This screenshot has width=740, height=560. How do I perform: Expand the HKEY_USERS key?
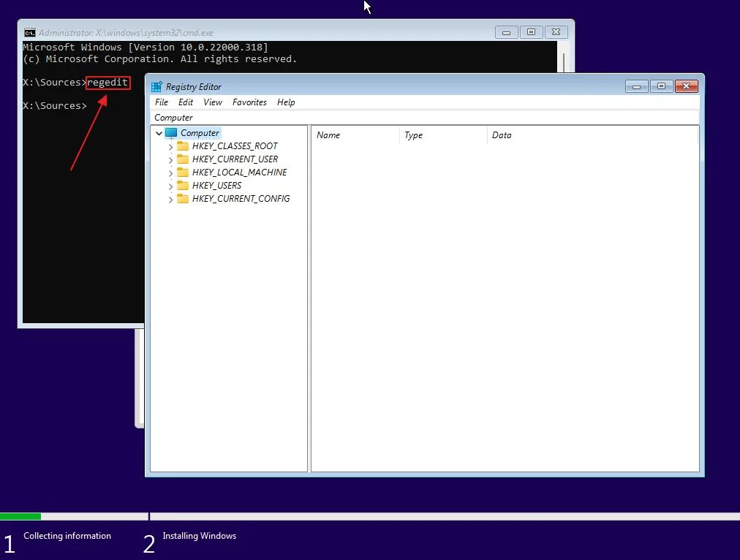170,186
